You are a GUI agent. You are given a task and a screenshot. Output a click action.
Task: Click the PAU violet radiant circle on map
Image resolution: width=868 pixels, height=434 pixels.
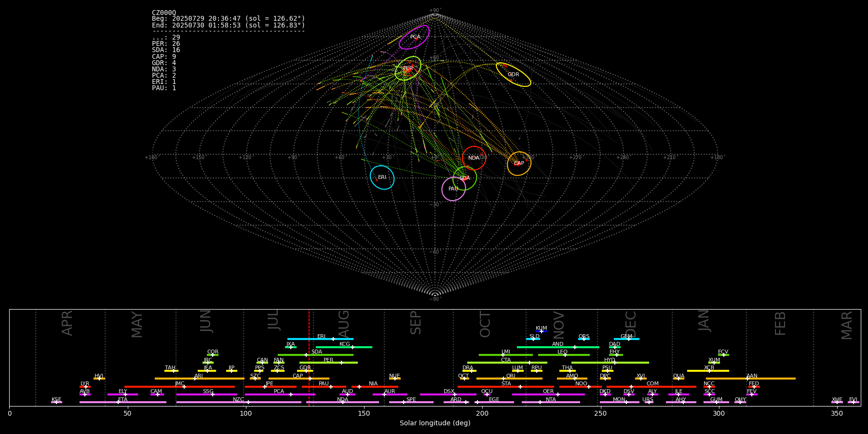(454, 189)
